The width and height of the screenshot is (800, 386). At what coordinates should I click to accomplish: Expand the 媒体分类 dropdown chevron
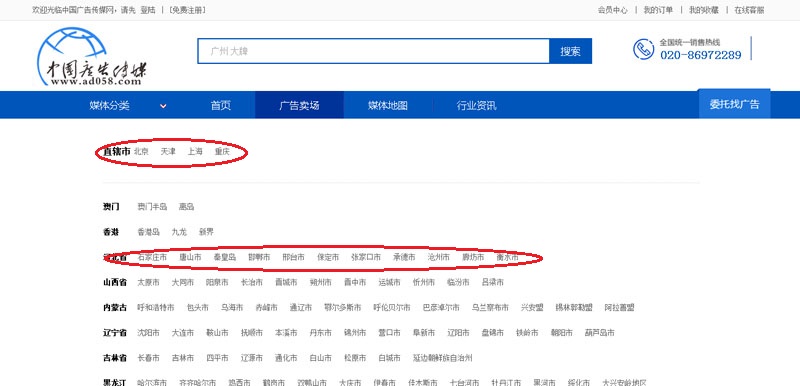coord(163,106)
